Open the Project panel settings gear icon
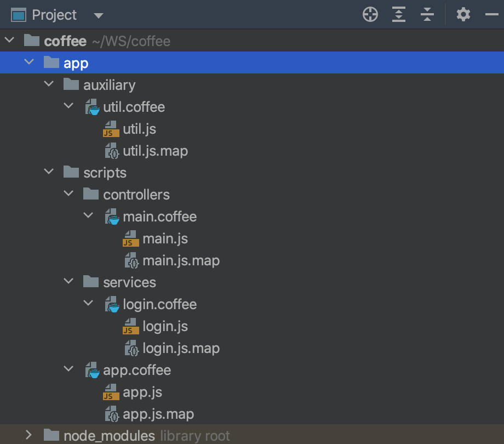 coord(463,15)
